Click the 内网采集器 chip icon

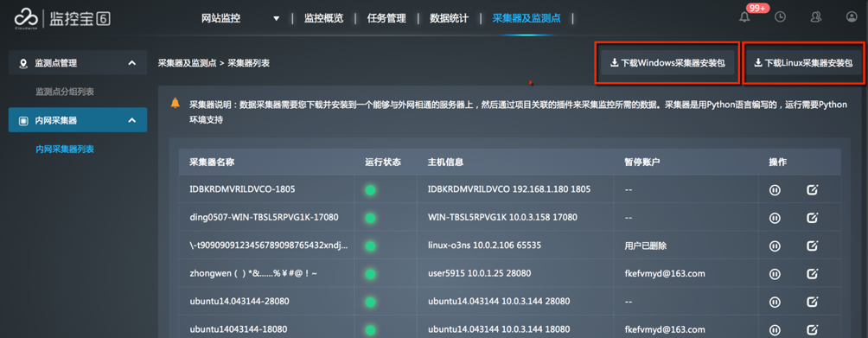click(x=23, y=120)
